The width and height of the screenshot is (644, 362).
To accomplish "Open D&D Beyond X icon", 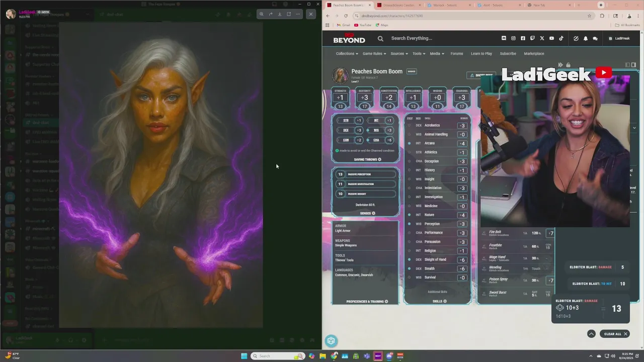I will click(542, 38).
